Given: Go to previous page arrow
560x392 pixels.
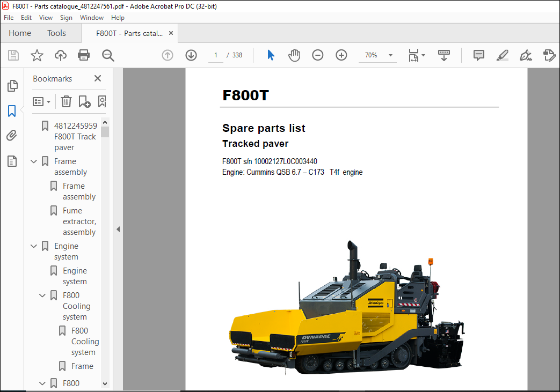Looking at the screenshot, I should pyautogui.click(x=168, y=55).
